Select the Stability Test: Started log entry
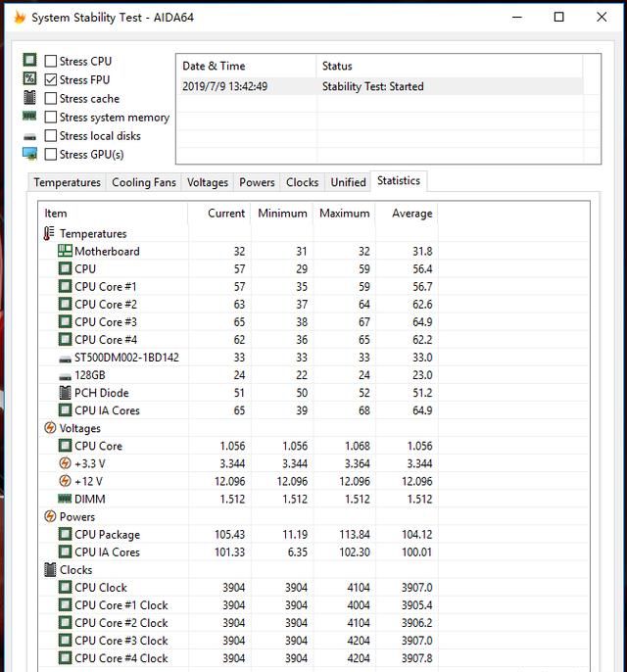The image size is (627, 672). [x=372, y=86]
